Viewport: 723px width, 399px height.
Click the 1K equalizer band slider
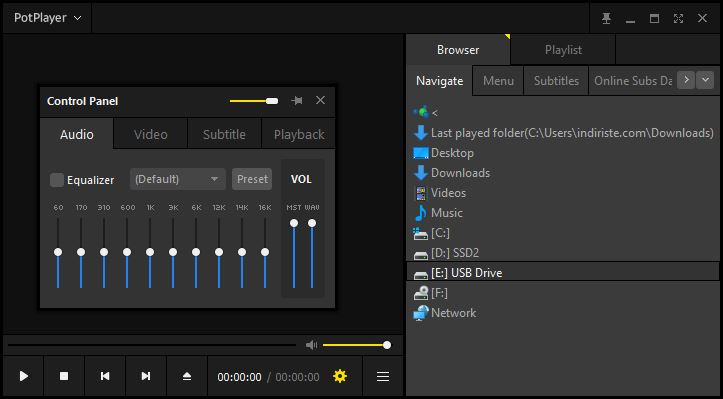coord(150,253)
